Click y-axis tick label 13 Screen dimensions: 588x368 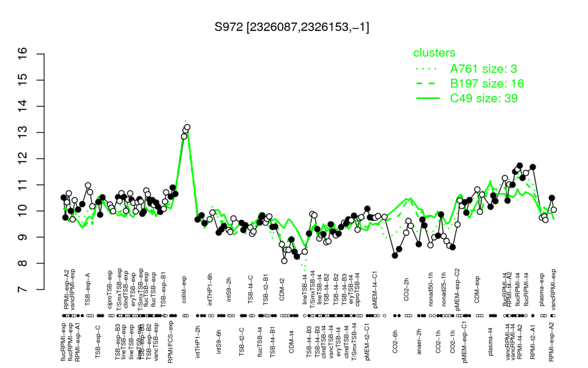22,133
